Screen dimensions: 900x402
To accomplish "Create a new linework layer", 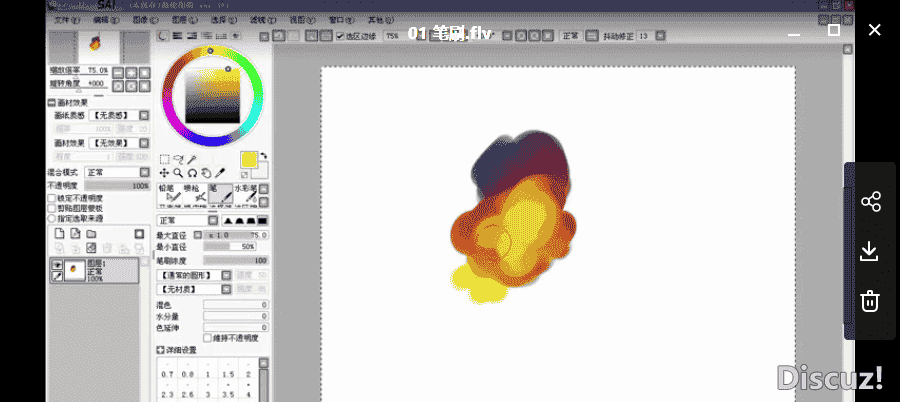I will click(75, 234).
